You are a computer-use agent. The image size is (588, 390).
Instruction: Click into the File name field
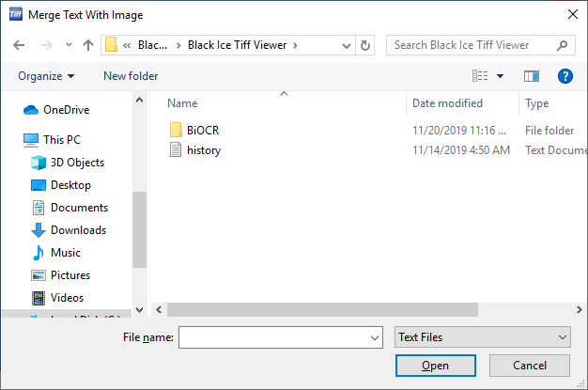tap(281, 337)
